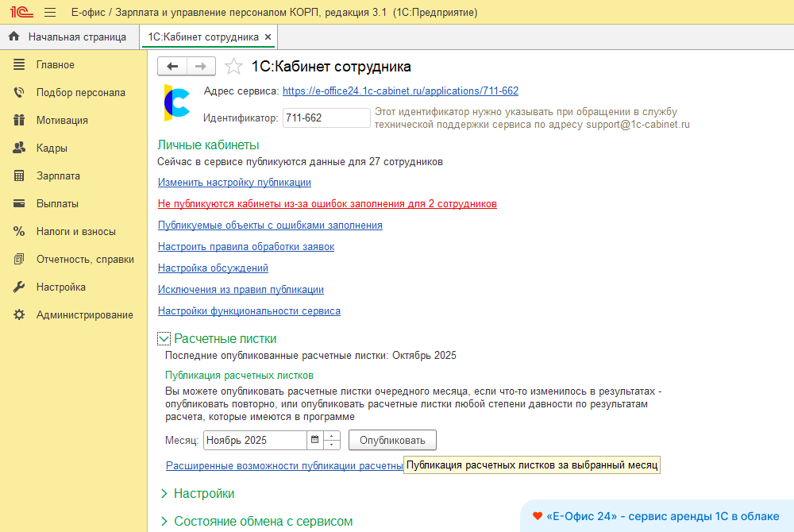Viewport: 794px width, 532px height.
Task: Click the Идентификатор field with 711-662
Action: point(326,118)
